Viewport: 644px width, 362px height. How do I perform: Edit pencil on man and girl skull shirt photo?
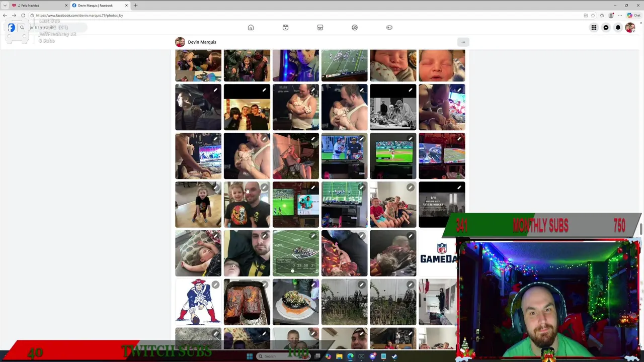coord(264,188)
